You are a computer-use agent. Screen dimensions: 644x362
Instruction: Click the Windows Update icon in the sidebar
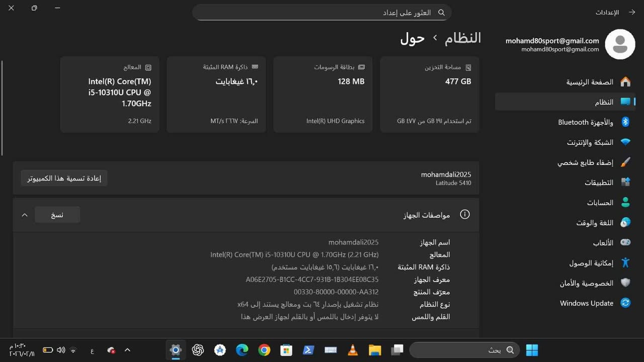pos(625,303)
